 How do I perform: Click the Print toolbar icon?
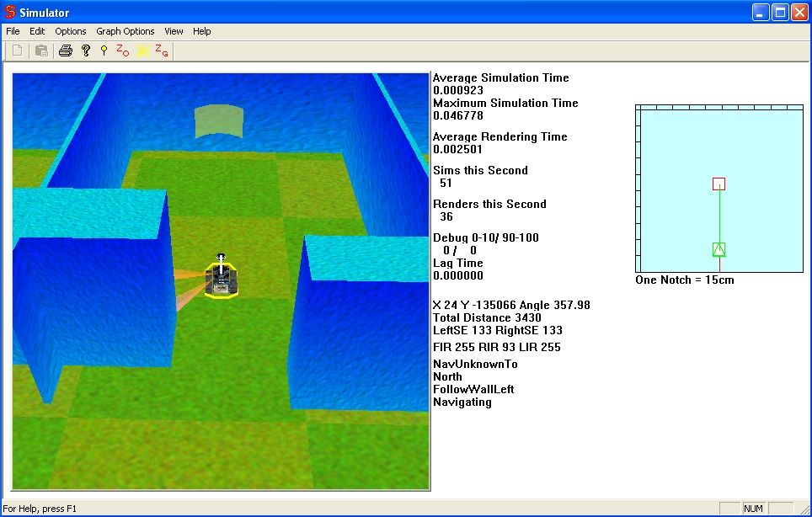coord(66,51)
